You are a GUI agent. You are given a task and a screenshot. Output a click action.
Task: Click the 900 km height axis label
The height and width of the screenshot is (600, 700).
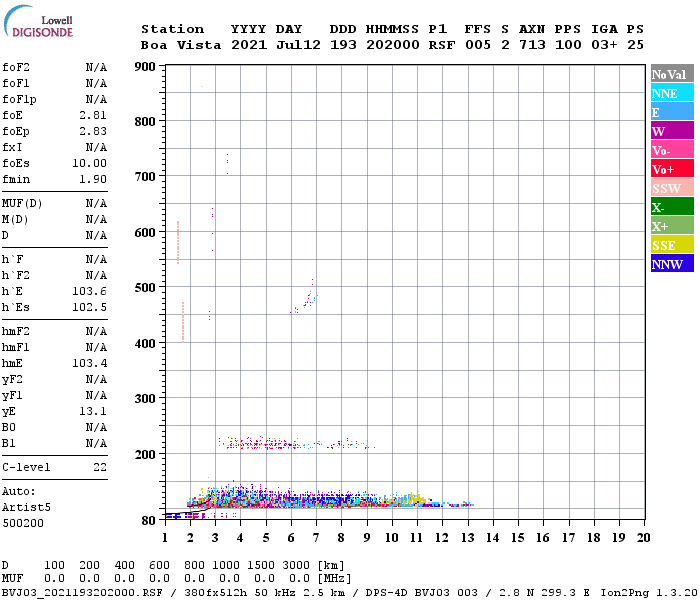point(145,67)
